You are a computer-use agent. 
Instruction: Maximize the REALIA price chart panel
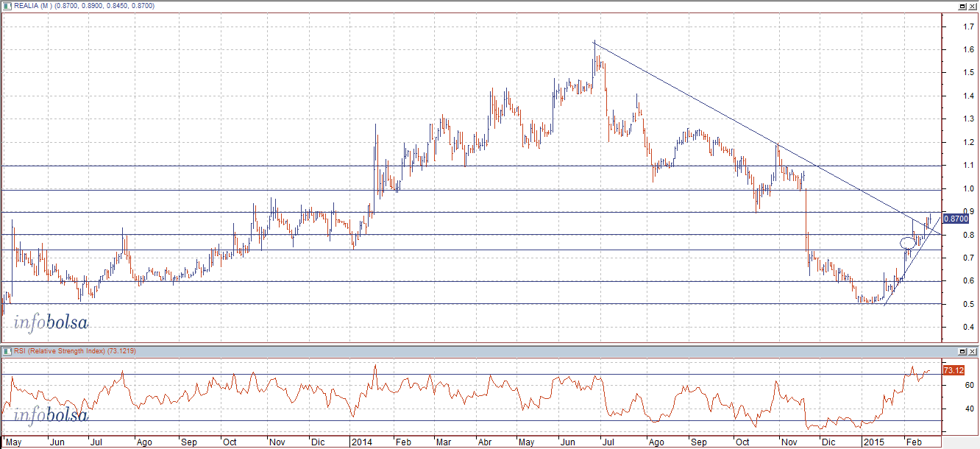[x=962, y=6]
